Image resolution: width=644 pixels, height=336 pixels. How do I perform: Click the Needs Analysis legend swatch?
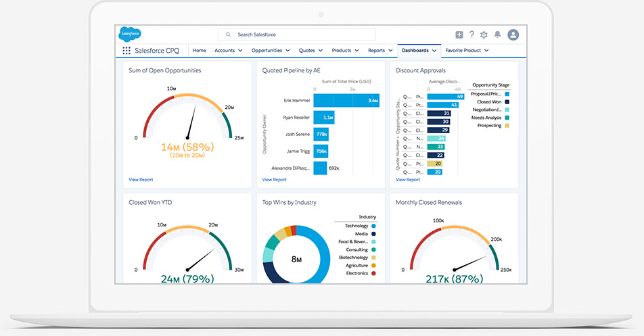pyautogui.click(x=507, y=118)
